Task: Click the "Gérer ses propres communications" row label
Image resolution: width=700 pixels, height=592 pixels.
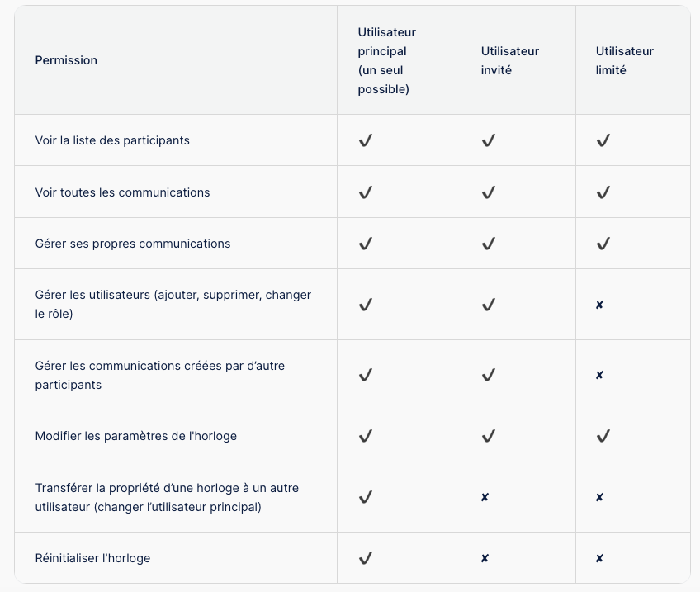Action: coord(132,244)
